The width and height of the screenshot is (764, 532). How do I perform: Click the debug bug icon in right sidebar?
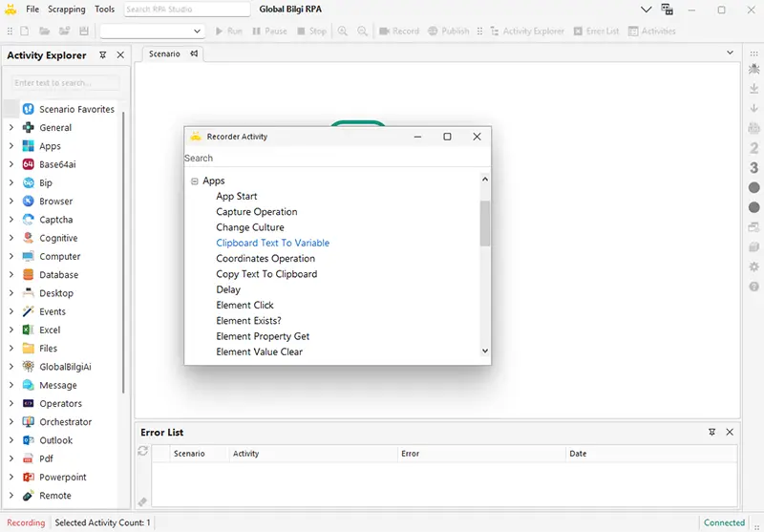753,69
